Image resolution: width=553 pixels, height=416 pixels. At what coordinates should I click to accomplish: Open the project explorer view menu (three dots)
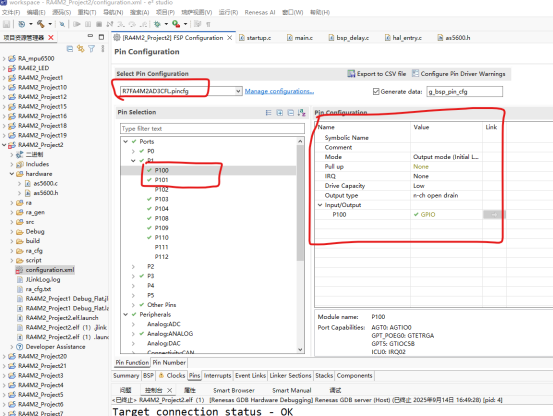[x=103, y=49]
